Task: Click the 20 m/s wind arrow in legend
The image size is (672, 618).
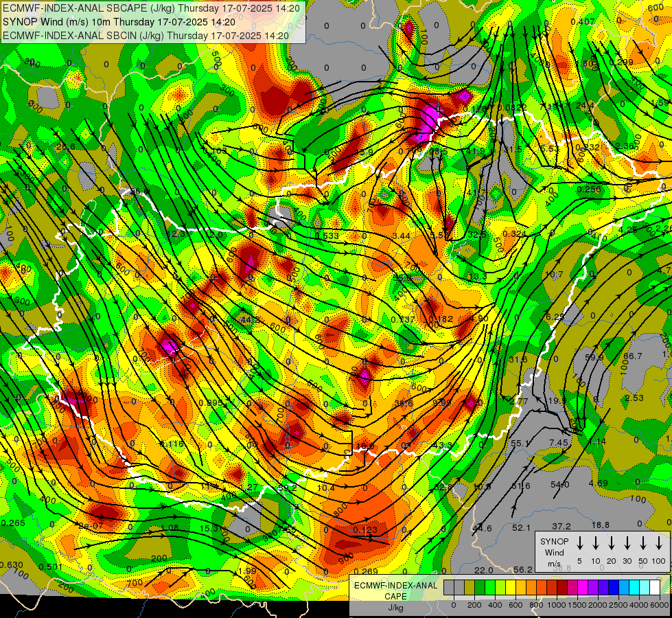Action: [x=611, y=543]
